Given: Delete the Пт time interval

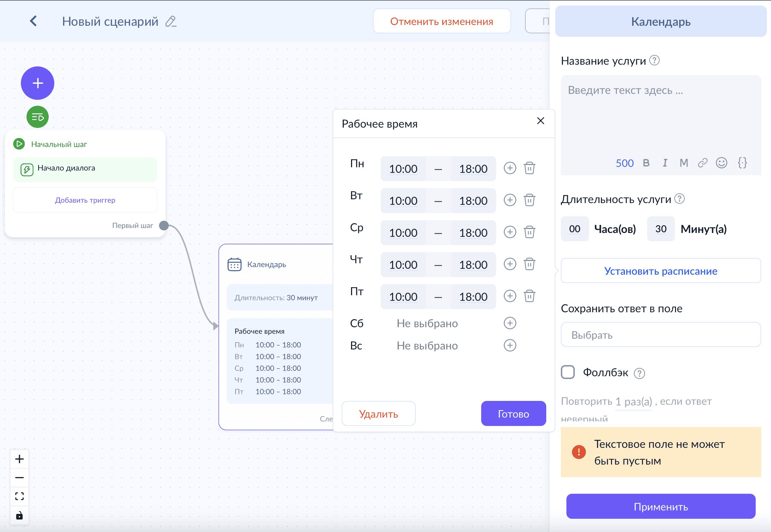Looking at the screenshot, I should pos(530,296).
